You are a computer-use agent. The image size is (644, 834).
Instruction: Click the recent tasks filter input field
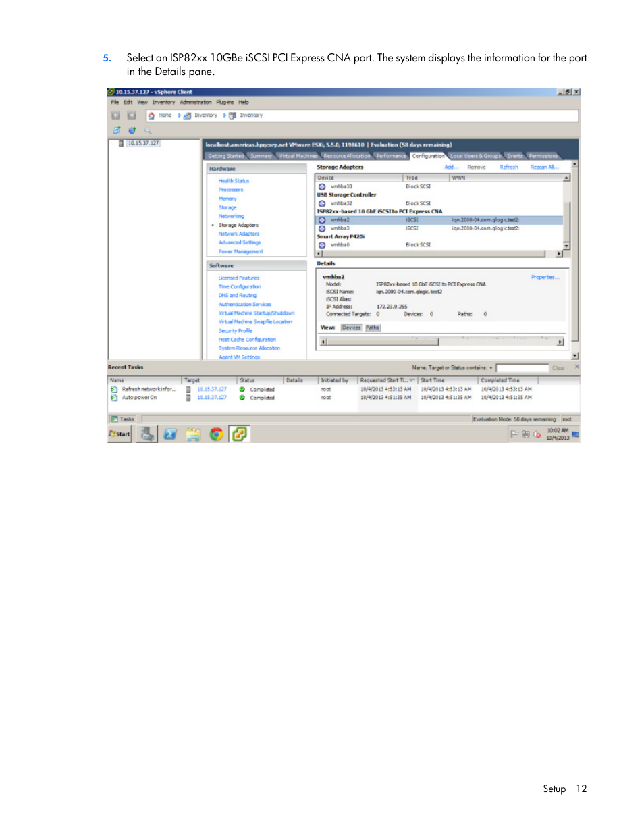click(x=522, y=368)
